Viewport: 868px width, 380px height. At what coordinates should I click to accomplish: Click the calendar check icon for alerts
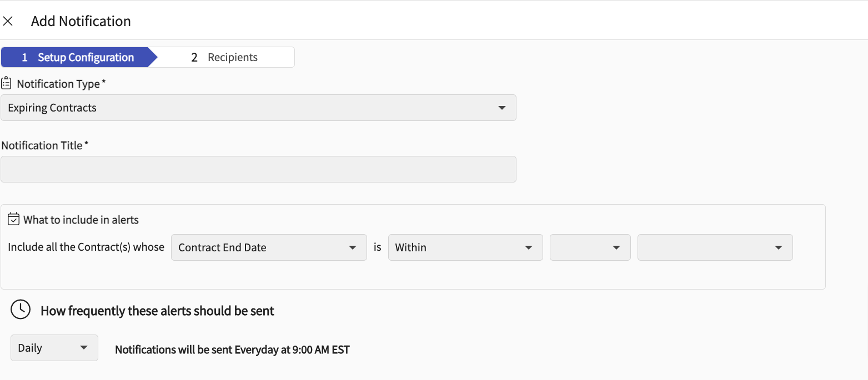(14, 219)
